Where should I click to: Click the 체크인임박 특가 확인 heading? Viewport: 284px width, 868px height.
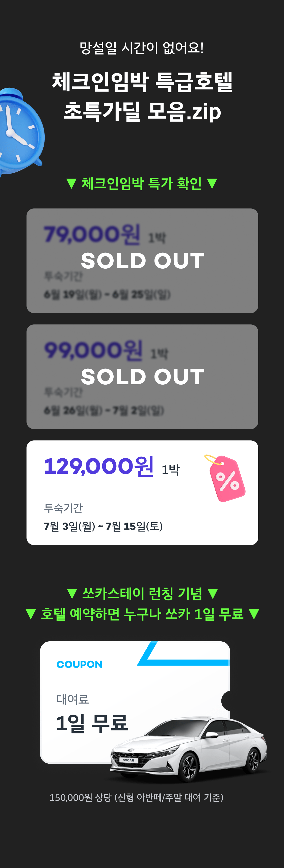tap(142, 184)
